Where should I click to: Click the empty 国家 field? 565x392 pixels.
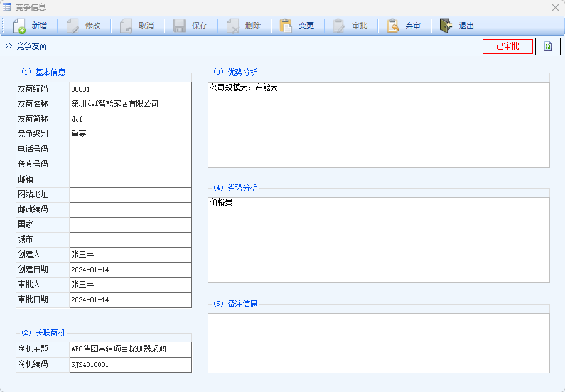(x=131, y=225)
